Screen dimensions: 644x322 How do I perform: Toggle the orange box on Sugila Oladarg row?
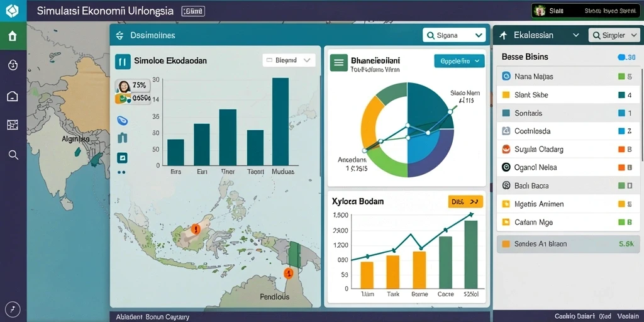[621, 150]
